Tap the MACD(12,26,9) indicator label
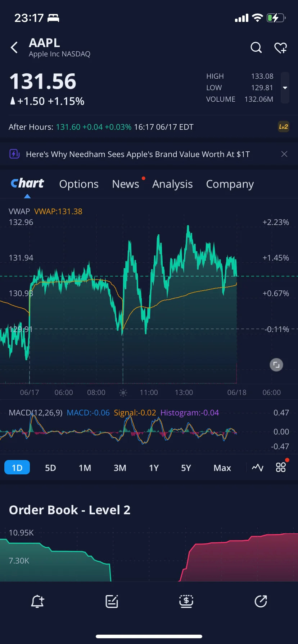298x644 pixels. click(x=36, y=413)
